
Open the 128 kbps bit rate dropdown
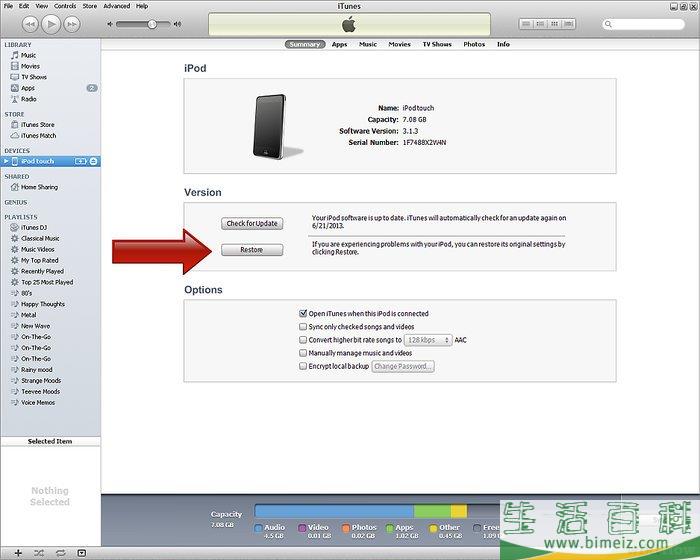point(428,340)
